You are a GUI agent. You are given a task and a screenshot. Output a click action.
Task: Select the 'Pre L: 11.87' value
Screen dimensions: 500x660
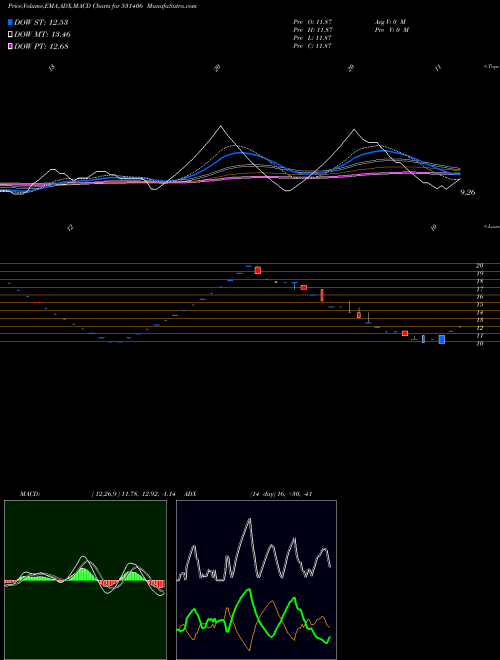313,38
